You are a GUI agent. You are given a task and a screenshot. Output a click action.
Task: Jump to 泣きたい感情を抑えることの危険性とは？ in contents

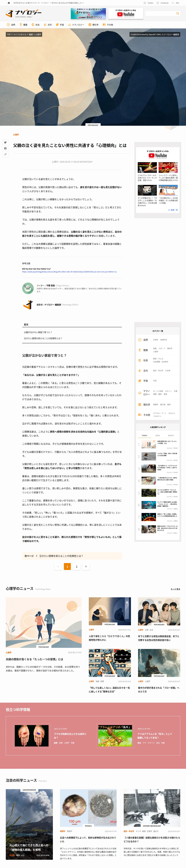[43, 338]
